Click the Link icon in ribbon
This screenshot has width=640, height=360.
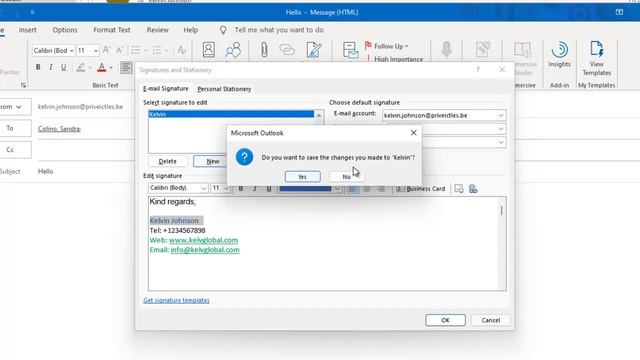[x=287, y=50]
